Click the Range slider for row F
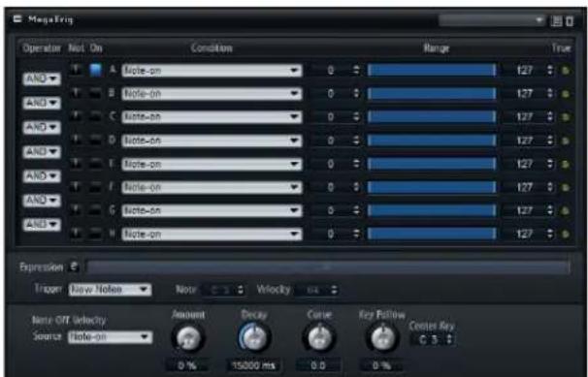This screenshot has width=588, height=377. click(x=432, y=187)
